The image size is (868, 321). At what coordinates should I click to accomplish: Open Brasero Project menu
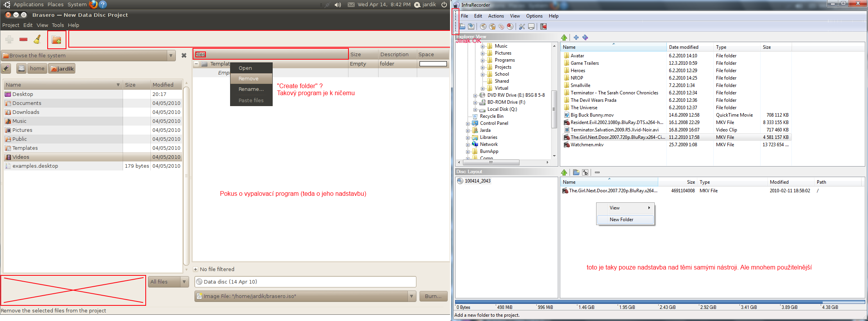click(11, 25)
